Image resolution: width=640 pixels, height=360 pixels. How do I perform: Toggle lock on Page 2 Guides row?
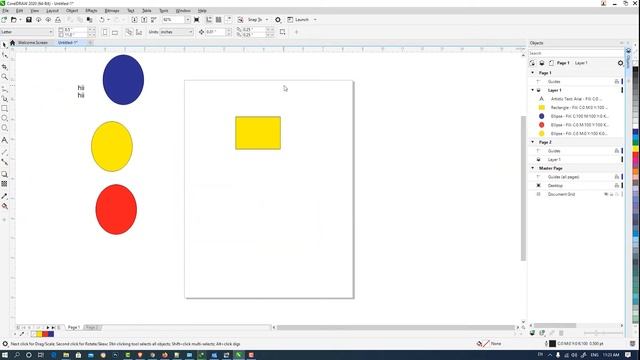[617, 151]
